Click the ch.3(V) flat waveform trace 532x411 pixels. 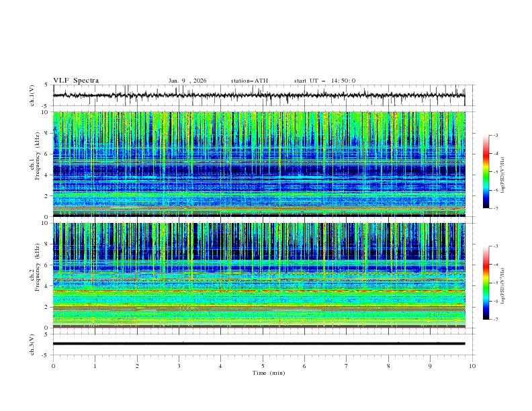pos(259,344)
